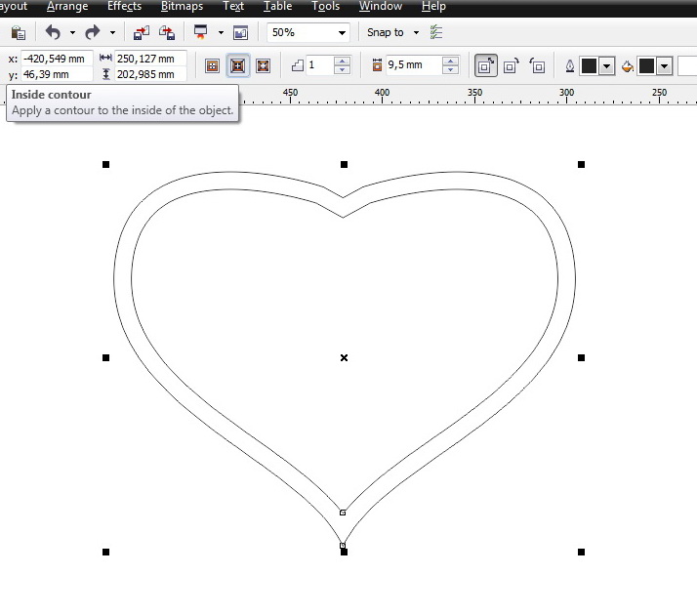Viewport: 697px width, 616px height.
Task: Click the fill bucket color icon
Action: pos(628,66)
